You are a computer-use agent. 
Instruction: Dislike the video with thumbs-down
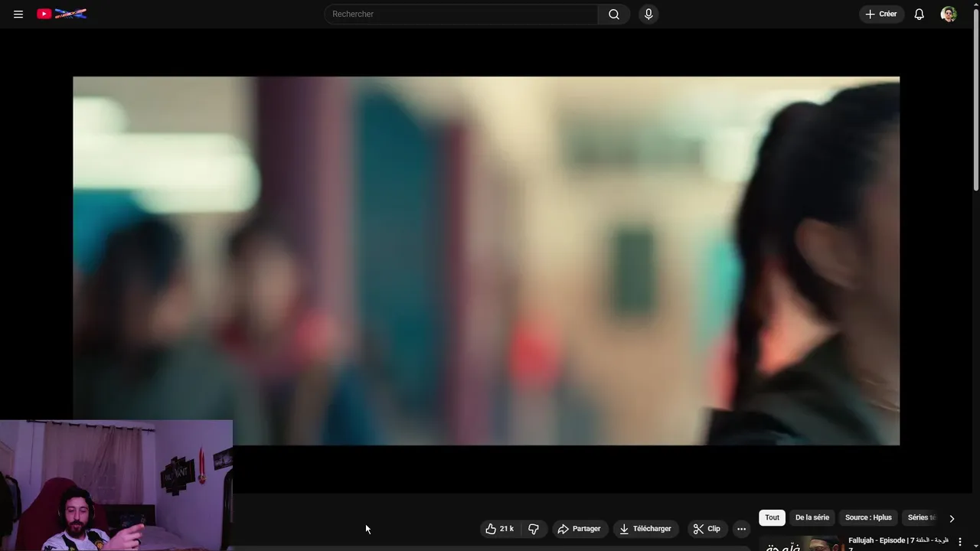(534, 529)
